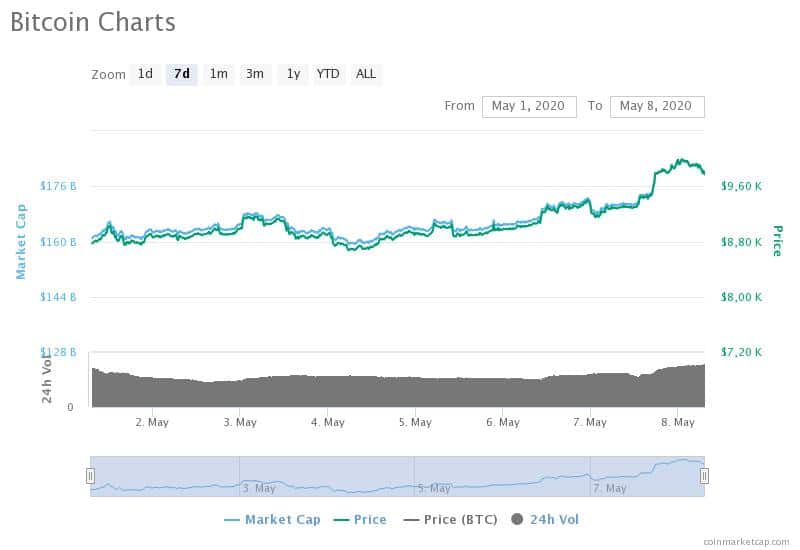Screen dimensions: 800x550
Task: Toggle 24h Vol series in legend
Action: click(x=545, y=520)
